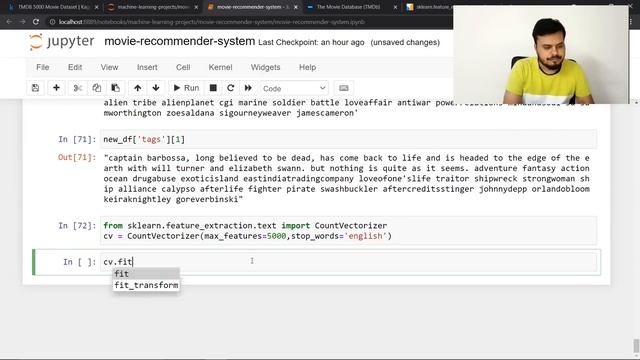
Task: Click the Out[71] output text
Action: pyautogui.click(x=346, y=179)
